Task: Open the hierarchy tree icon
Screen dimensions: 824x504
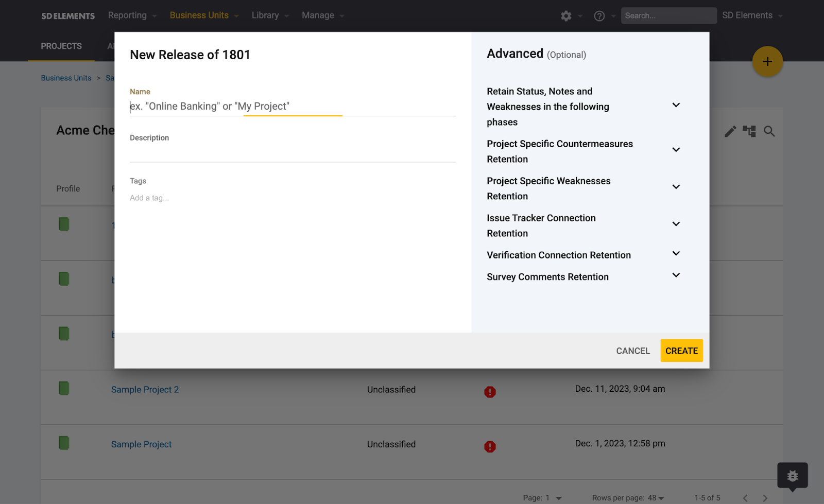Action: tap(749, 131)
